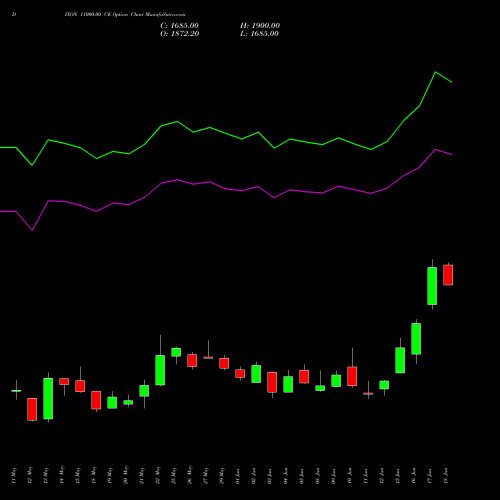Click the low value L: 1685.00
This screenshot has width=500, height=500.
[259, 34]
